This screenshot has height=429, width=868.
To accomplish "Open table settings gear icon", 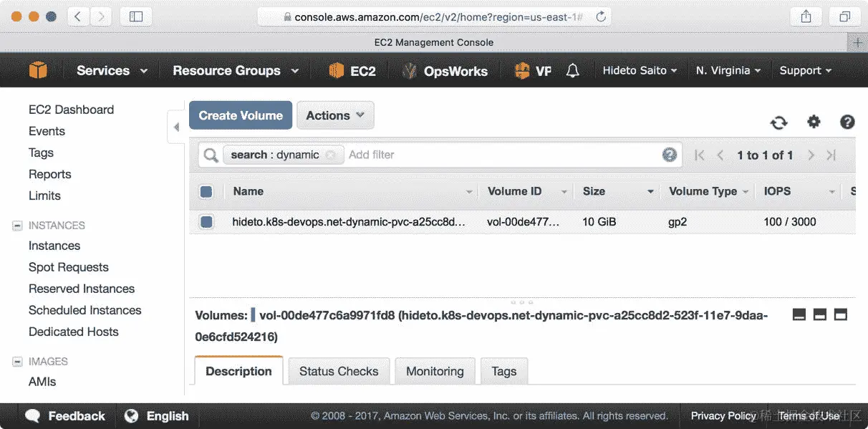I will coord(814,122).
